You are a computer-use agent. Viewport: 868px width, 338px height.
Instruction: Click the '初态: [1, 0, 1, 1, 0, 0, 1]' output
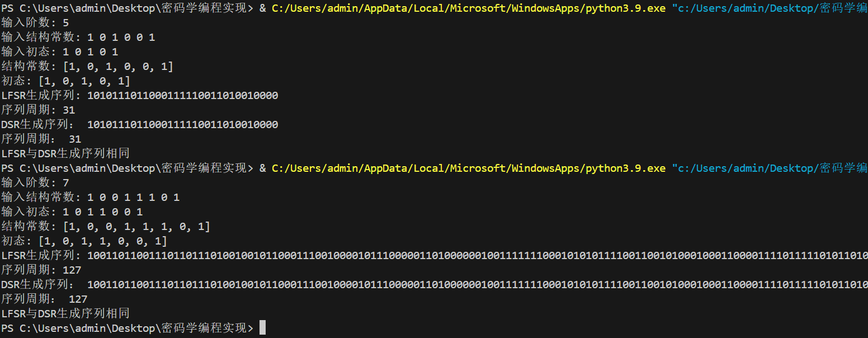tap(84, 241)
